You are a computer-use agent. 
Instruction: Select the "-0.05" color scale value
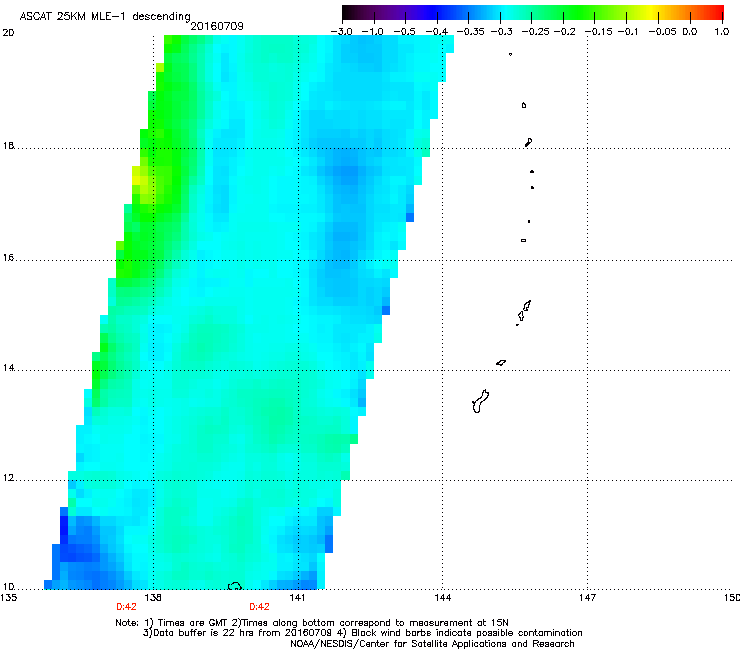(x=662, y=32)
